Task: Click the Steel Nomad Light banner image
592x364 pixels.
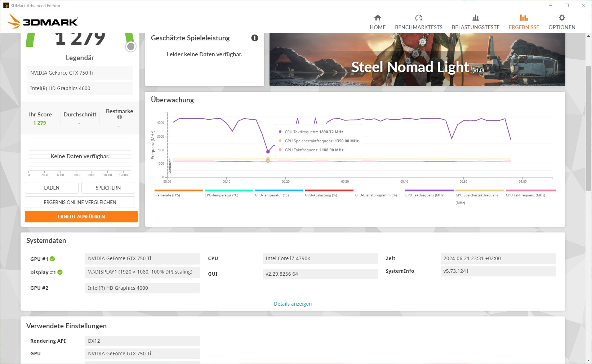Action: [x=417, y=59]
